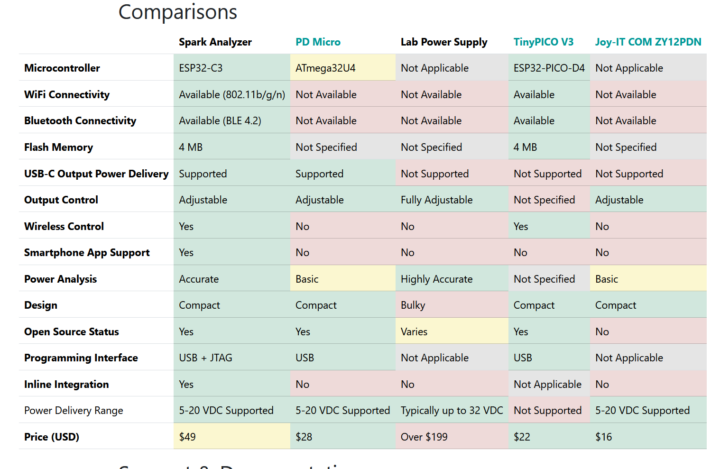Select the Over $199 price cell
The height and width of the screenshot is (469, 720).
(x=452, y=437)
